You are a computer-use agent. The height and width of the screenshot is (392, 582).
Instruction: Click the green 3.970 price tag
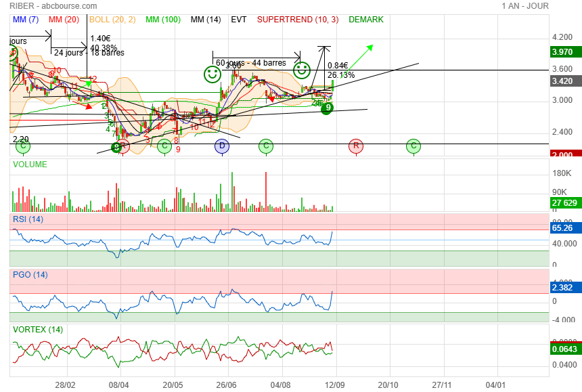click(563, 51)
